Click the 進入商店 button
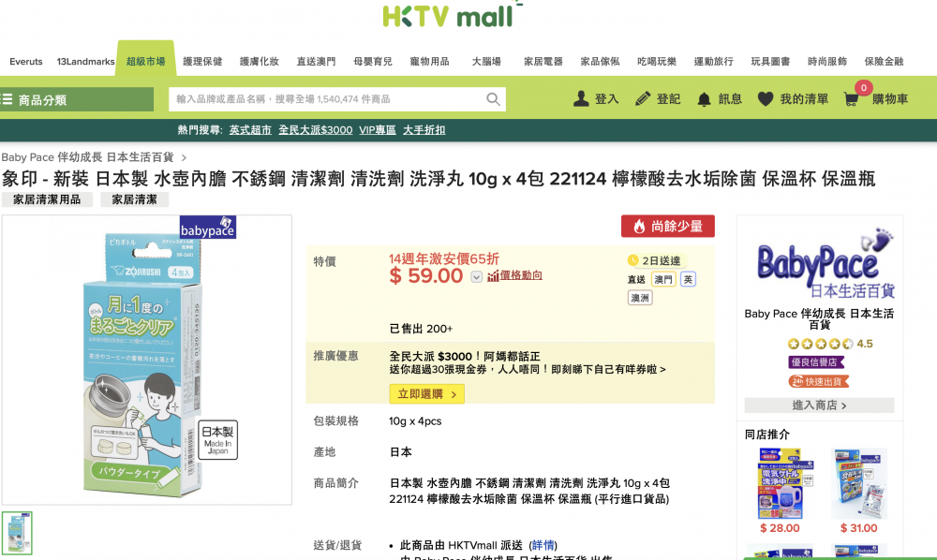The width and height of the screenshot is (937, 560). 819,405
